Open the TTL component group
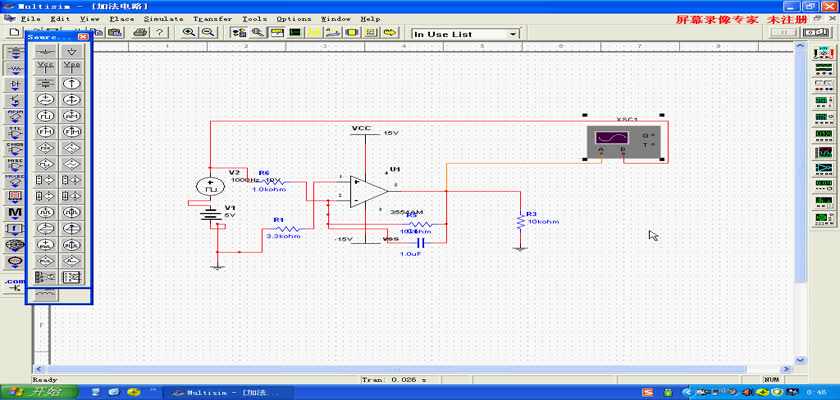Viewport: 840px width, 400px height. click(15, 133)
